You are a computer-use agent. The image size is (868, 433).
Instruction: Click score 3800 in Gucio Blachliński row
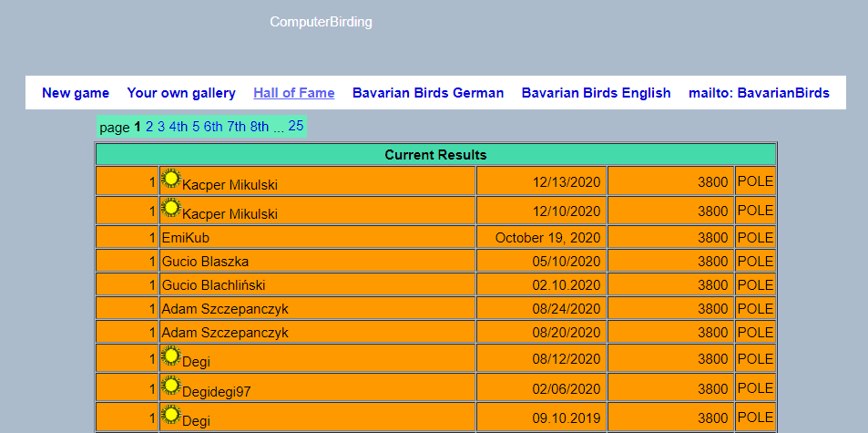pos(713,285)
